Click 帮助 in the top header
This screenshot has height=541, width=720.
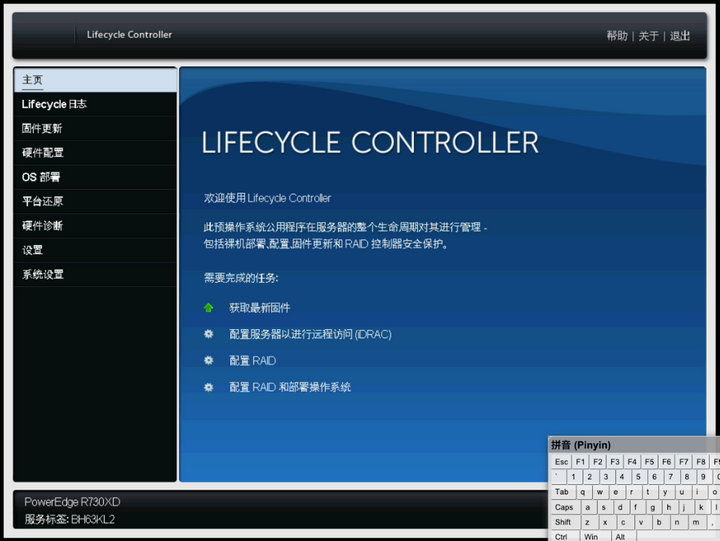[617, 36]
